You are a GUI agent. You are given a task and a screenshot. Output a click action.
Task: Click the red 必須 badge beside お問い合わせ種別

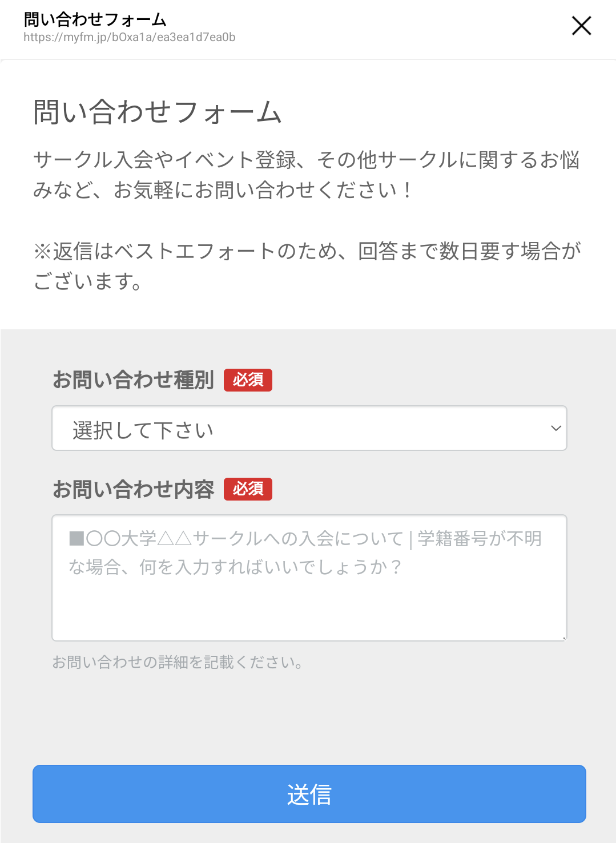point(248,380)
